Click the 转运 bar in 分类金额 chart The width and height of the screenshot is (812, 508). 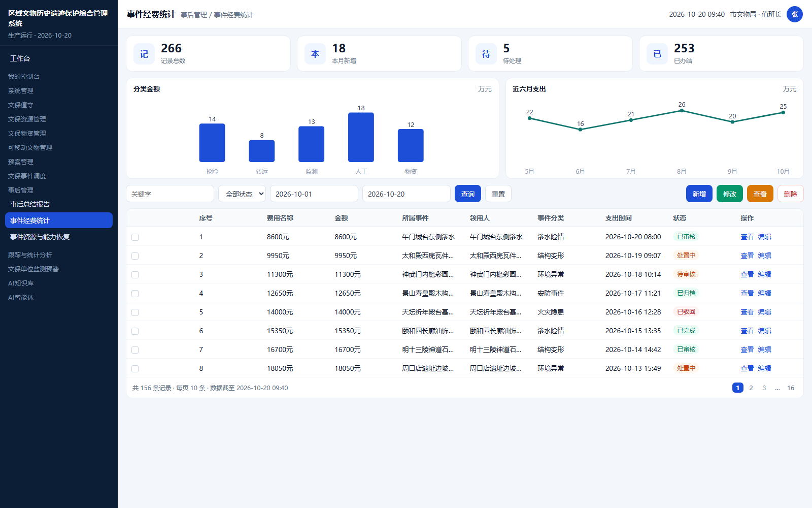click(262, 151)
